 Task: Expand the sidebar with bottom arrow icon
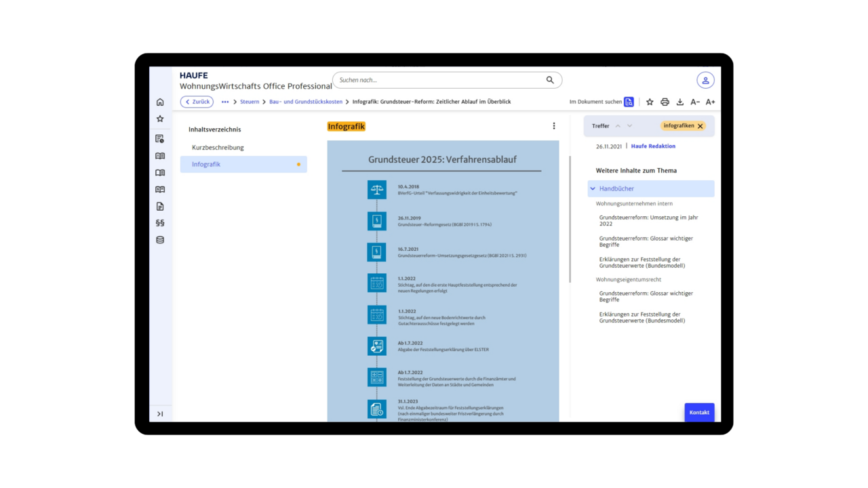point(160,414)
